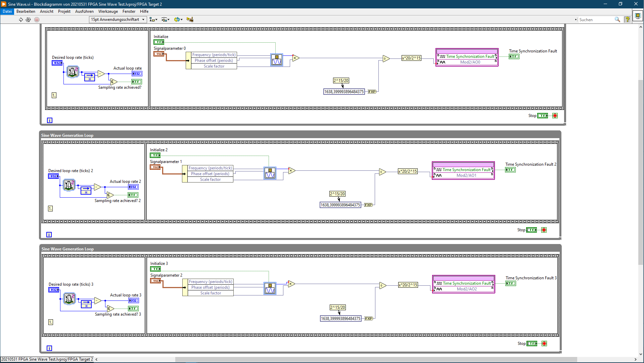Select the subtract node in the first loop
The height and width of the screenshot is (363, 644).
pyautogui.click(x=101, y=74)
